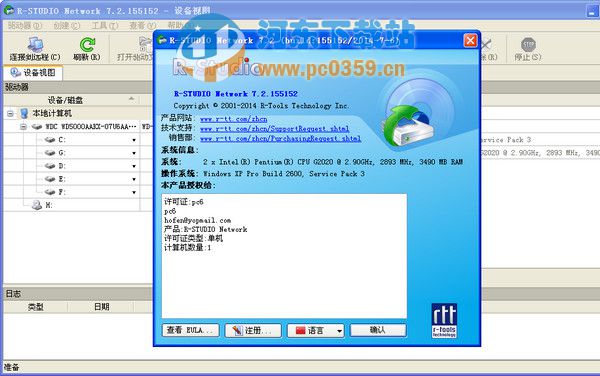Select drive E: icon in tree
The image size is (600, 376).
click(50, 179)
